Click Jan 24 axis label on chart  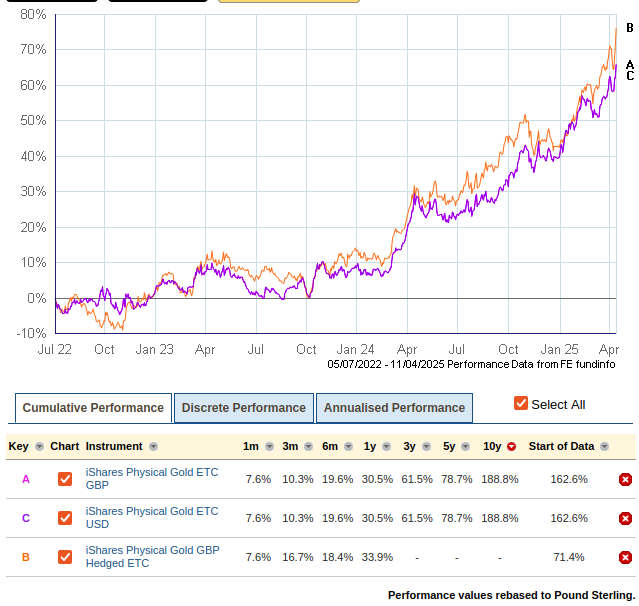tap(355, 350)
